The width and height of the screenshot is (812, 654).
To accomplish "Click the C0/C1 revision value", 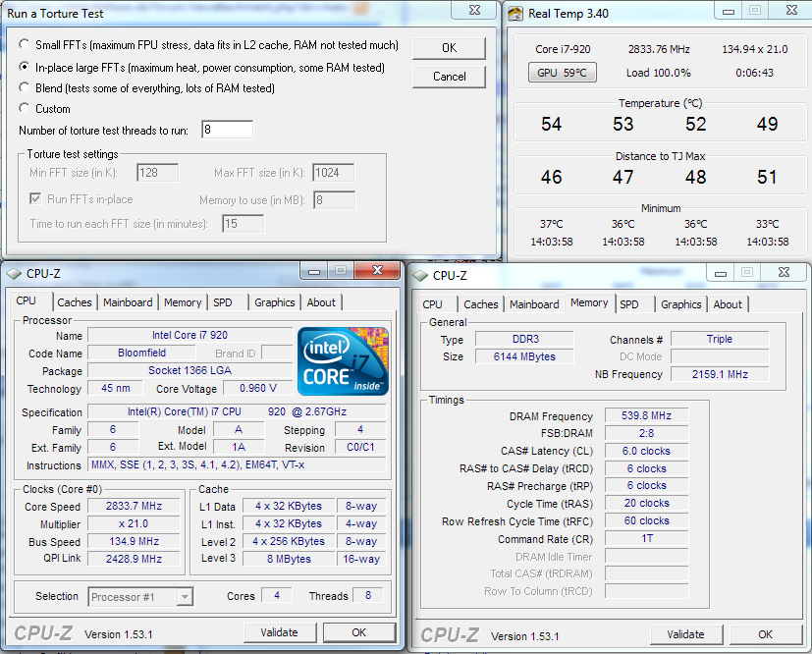I will (x=360, y=447).
